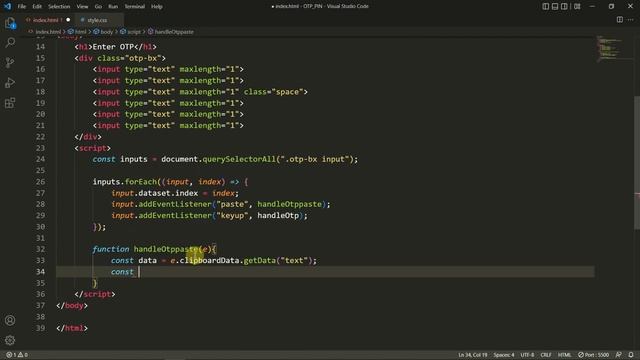The image size is (640, 360).
Task: Open the Run and Debug view
Action: click(x=10, y=82)
